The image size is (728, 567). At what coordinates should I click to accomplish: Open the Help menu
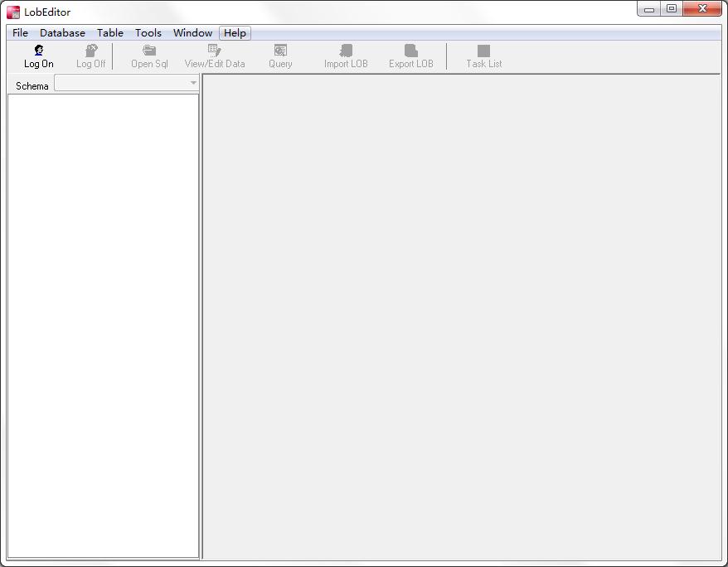(x=235, y=33)
